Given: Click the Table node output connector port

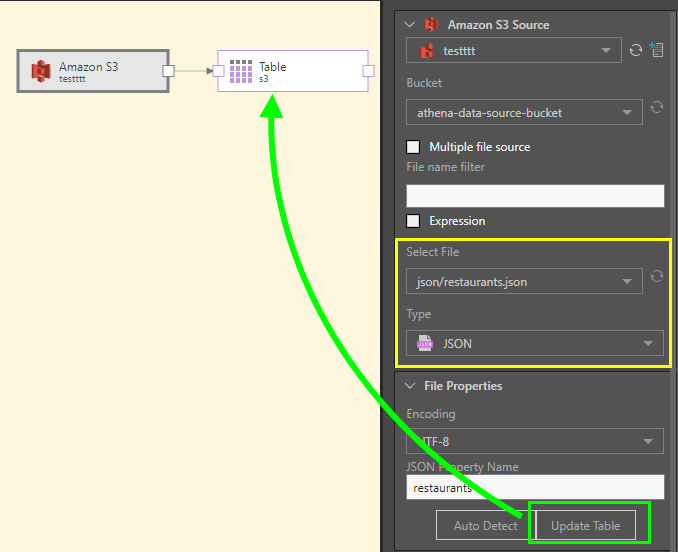Looking at the screenshot, I should click(x=368, y=71).
